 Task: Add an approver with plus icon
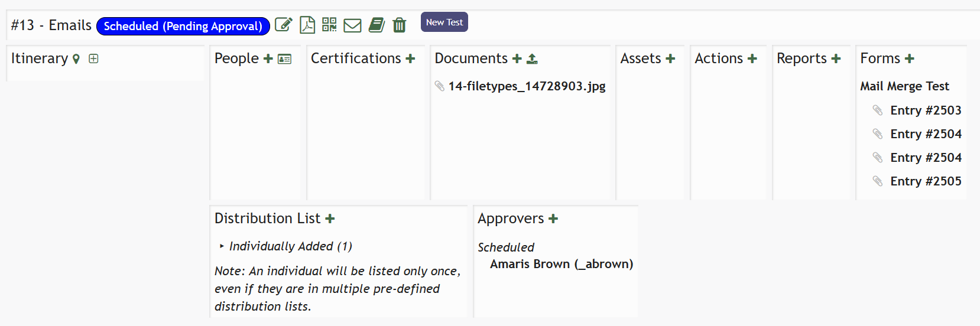click(x=553, y=219)
